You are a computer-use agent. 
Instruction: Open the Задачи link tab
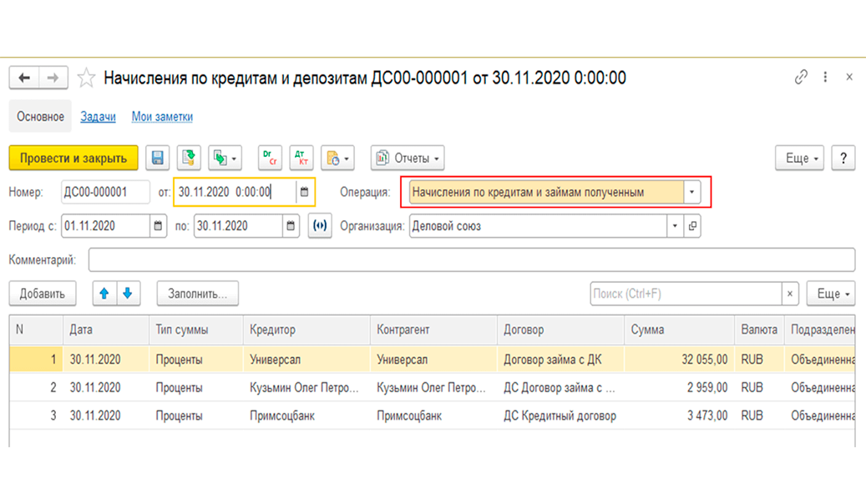99,117
